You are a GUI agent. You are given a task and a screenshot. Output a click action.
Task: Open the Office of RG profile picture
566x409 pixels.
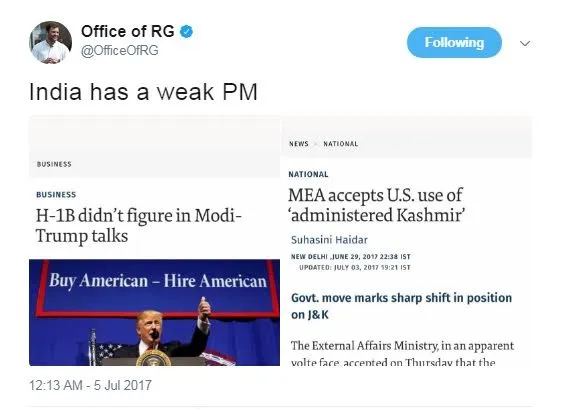[50, 42]
